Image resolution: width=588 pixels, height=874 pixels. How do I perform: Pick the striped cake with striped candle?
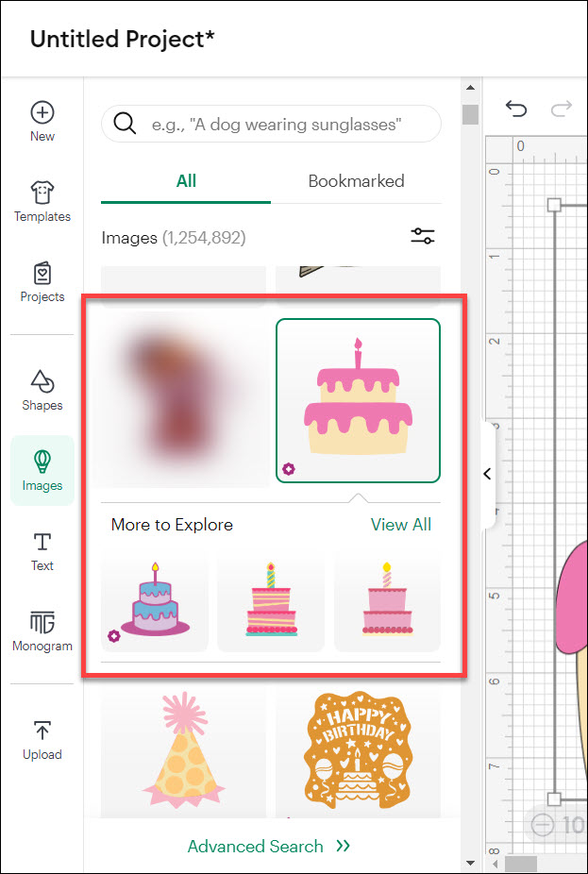click(x=271, y=602)
